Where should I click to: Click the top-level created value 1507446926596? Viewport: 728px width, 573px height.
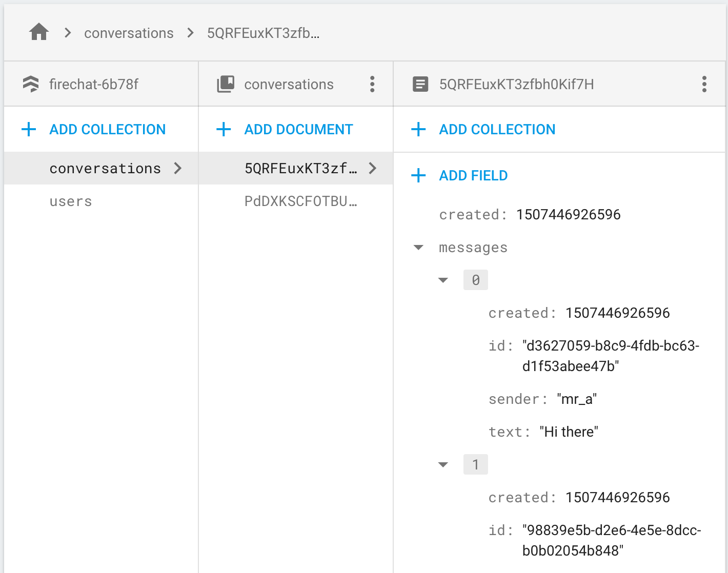(569, 214)
